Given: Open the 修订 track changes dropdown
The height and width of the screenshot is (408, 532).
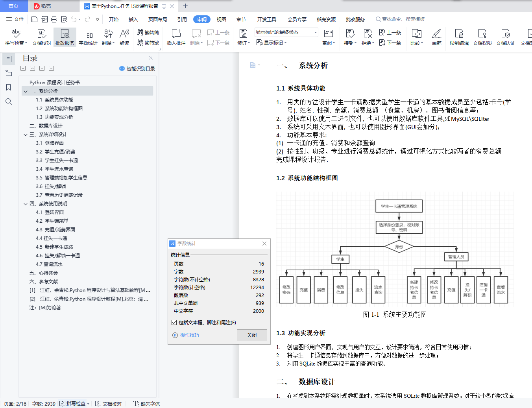Looking at the screenshot, I should pos(249,43).
